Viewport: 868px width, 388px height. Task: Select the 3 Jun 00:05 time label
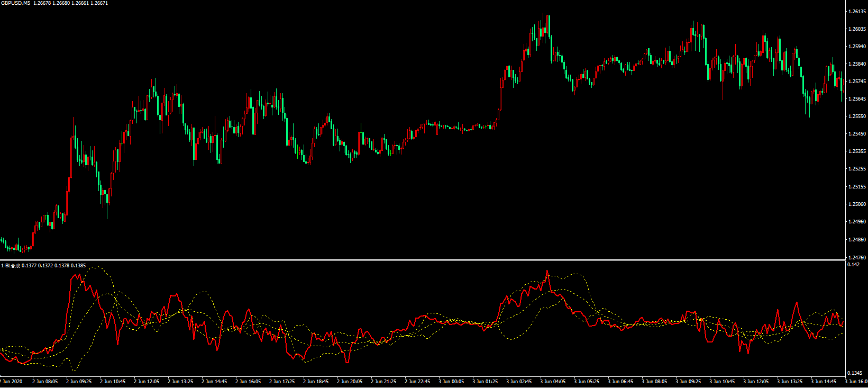451,382
